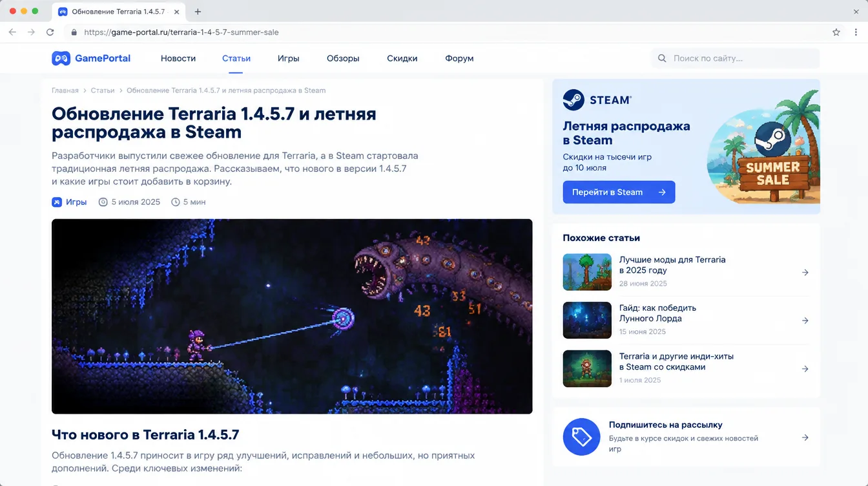868x486 pixels.
Task: Click the browser back arrow
Action: click(x=12, y=32)
